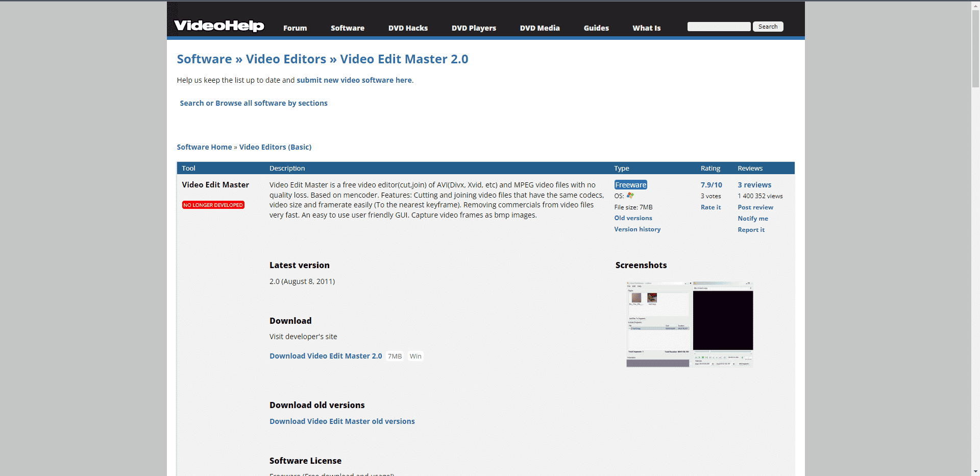Click the 7MB download size tag

click(395, 356)
